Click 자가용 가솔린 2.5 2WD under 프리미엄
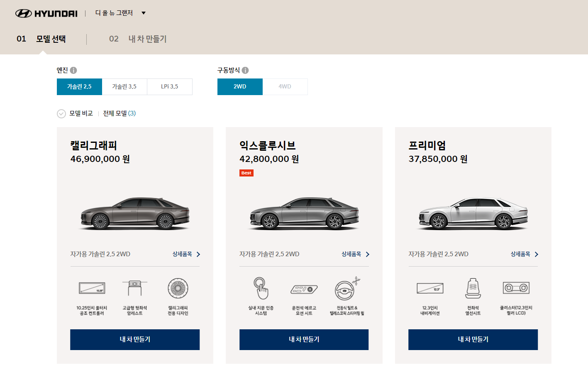Image resolution: width=588 pixels, height=370 pixels. pyautogui.click(x=439, y=254)
